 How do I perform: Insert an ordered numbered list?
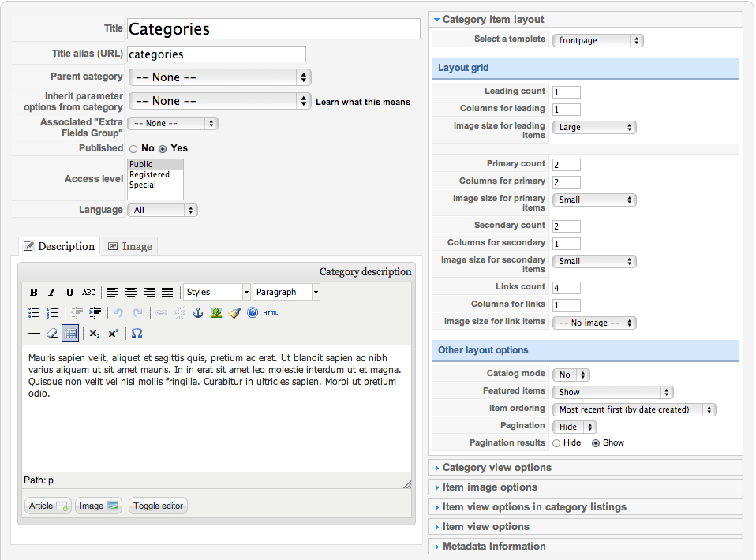click(x=52, y=313)
